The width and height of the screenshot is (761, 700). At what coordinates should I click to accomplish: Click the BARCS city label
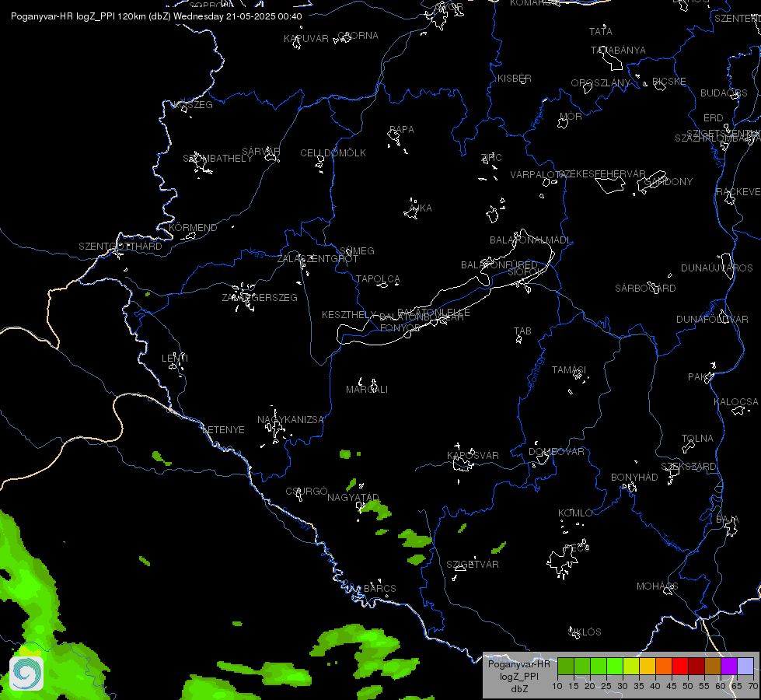(379, 589)
